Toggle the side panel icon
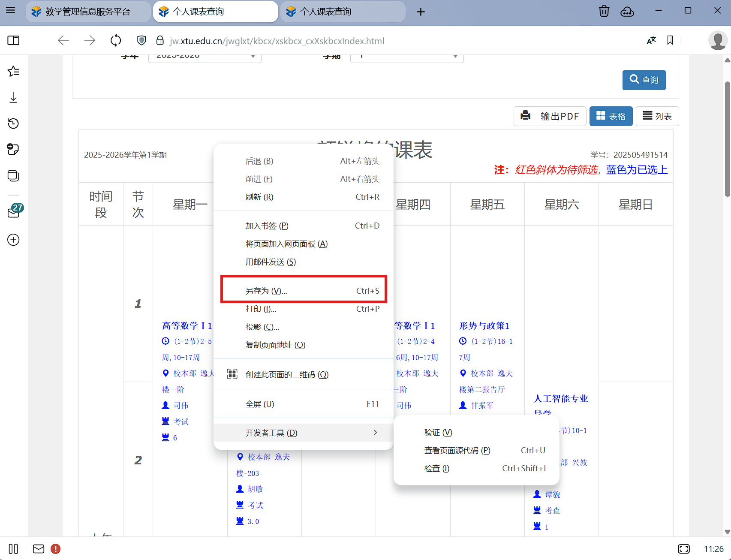Image resolution: width=731 pixels, height=560 pixels. coord(14,41)
